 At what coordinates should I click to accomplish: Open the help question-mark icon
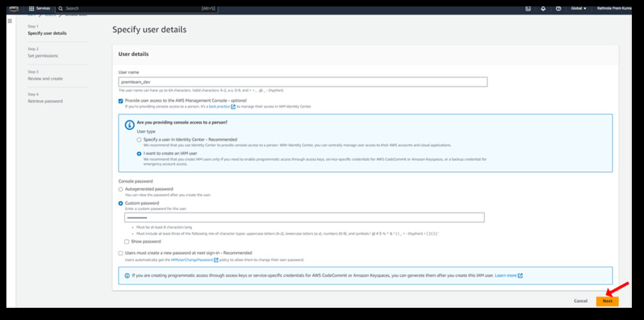pyautogui.click(x=558, y=8)
